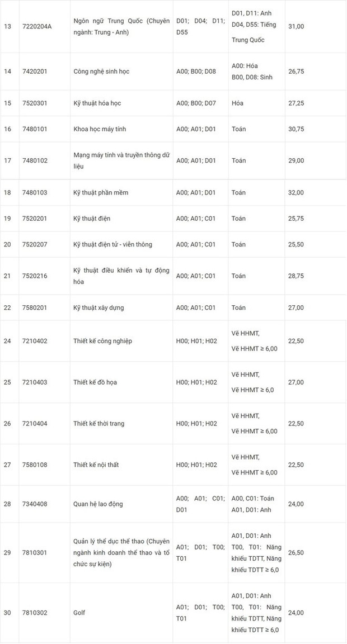Click Quan hệ lao động major name

[x=98, y=504]
